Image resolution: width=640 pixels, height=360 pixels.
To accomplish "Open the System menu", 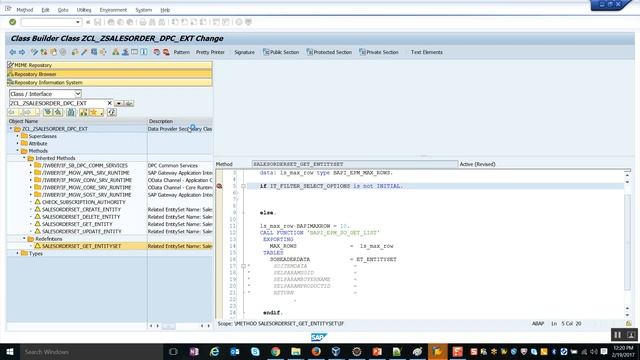I will click(144, 10).
